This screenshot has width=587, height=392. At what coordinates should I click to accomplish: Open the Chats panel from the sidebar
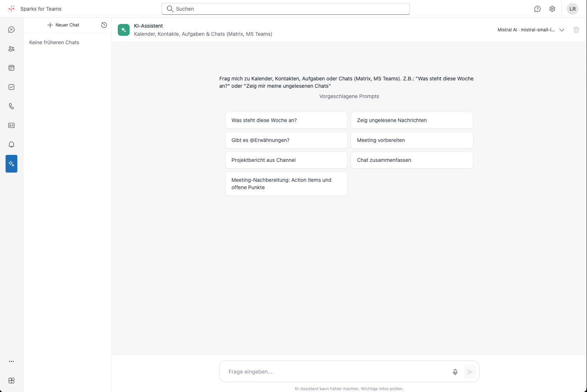click(x=11, y=30)
